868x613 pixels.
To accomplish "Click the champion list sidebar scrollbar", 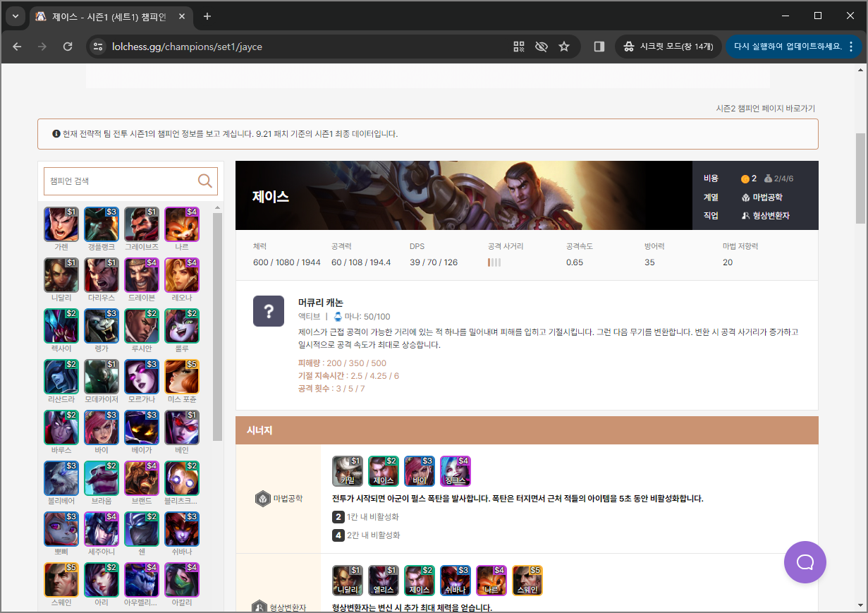I will tap(217, 327).
